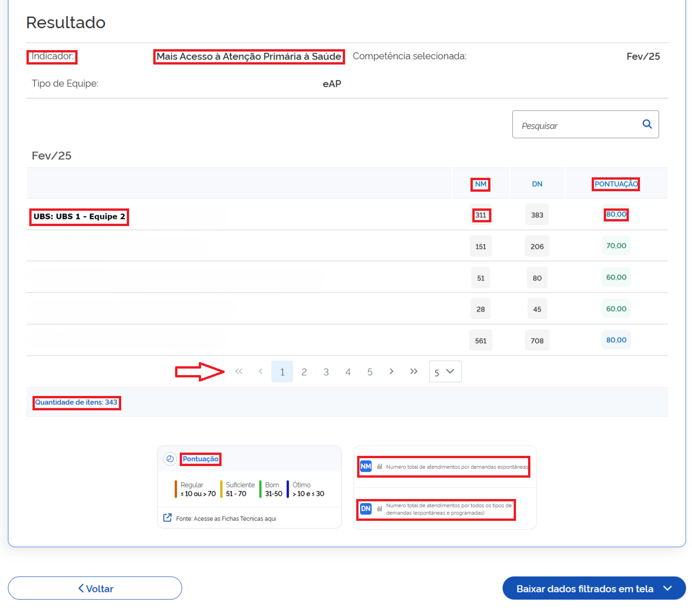Click score 70,00

pos(616,246)
